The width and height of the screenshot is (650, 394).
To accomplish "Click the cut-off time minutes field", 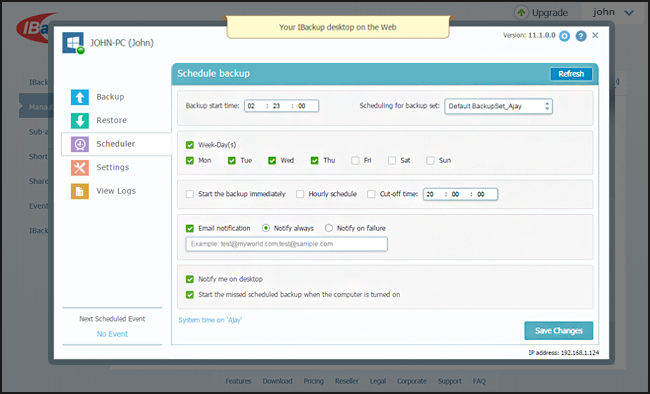I will (x=455, y=194).
